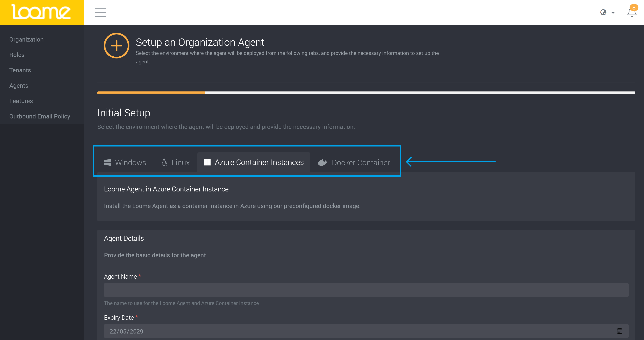Open Organization in the sidebar
Viewport: 644px width, 340px height.
[x=26, y=39]
